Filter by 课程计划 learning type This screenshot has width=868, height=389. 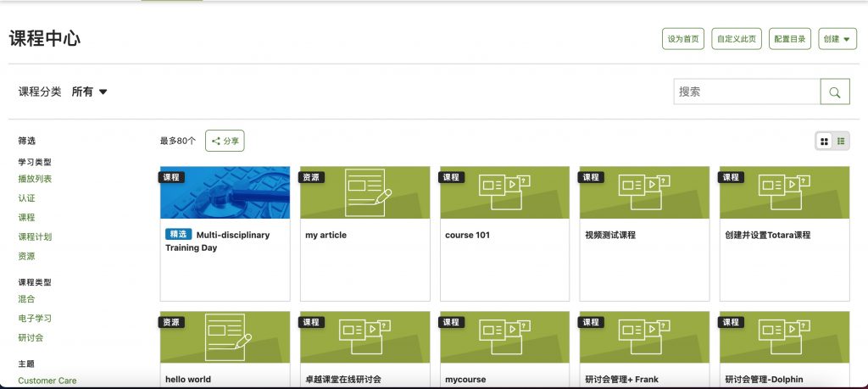coord(35,236)
